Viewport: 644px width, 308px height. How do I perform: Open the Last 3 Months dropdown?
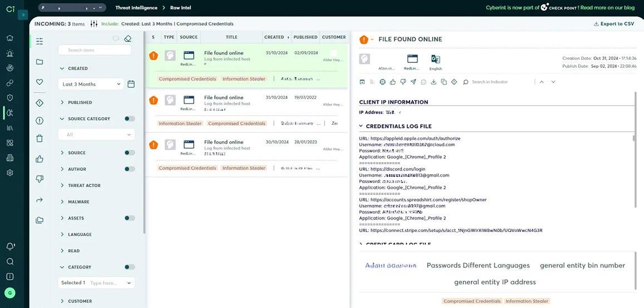[91, 84]
